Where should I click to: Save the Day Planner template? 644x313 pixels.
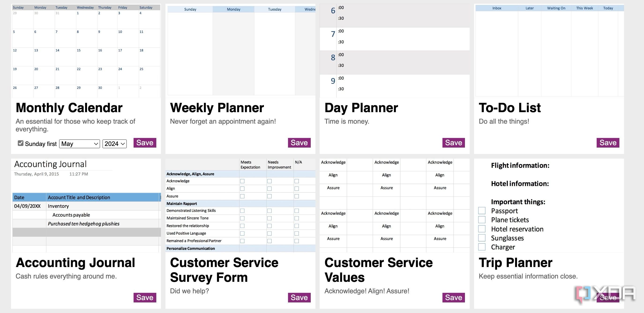pos(453,143)
